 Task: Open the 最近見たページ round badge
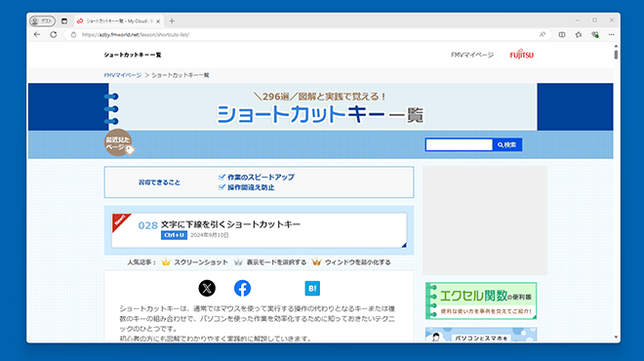click(119, 142)
